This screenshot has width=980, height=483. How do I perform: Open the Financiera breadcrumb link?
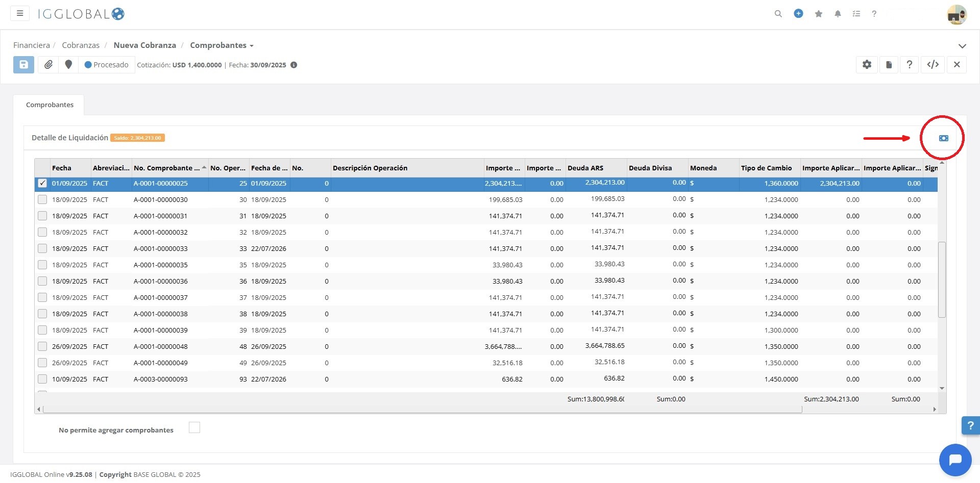[32, 45]
